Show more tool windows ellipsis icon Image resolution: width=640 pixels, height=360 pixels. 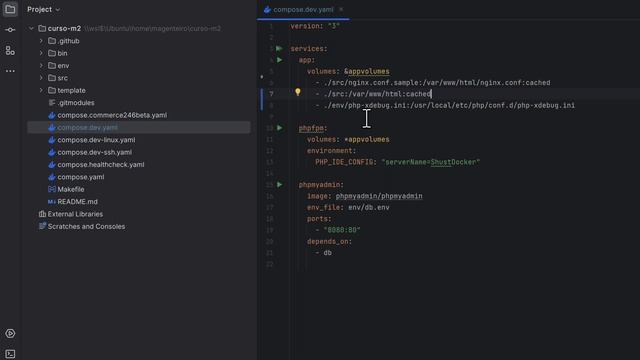(x=10, y=71)
